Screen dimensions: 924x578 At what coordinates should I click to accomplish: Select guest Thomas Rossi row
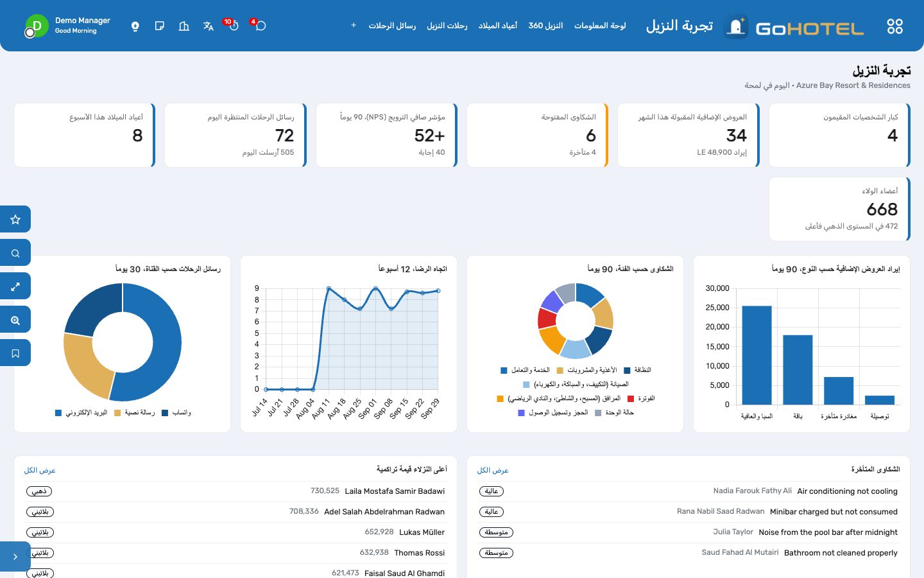235,553
